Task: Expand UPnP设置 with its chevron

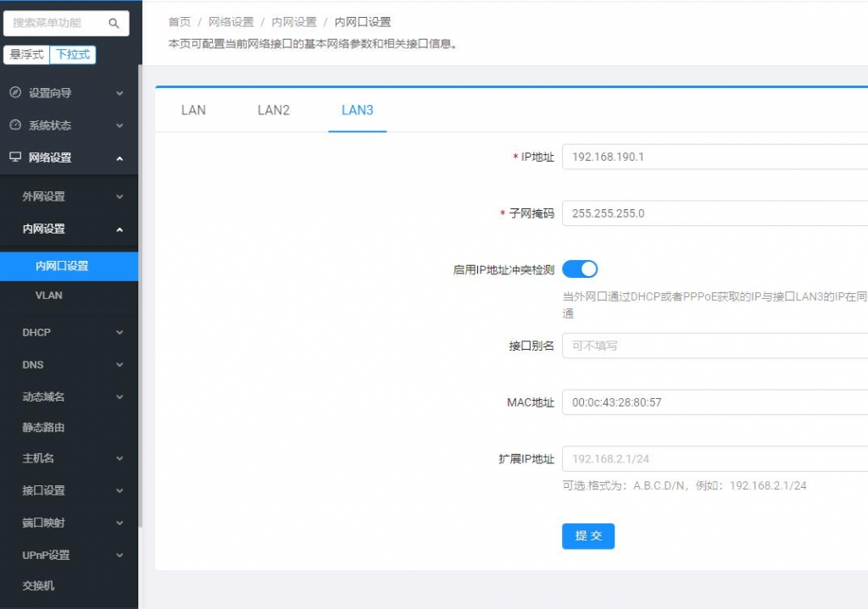Action: (x=120, y=555)
